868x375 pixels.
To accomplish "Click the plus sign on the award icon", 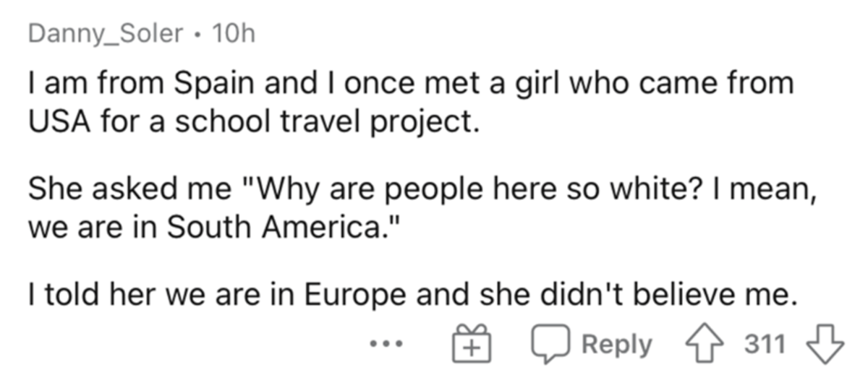I will (472, 348).
